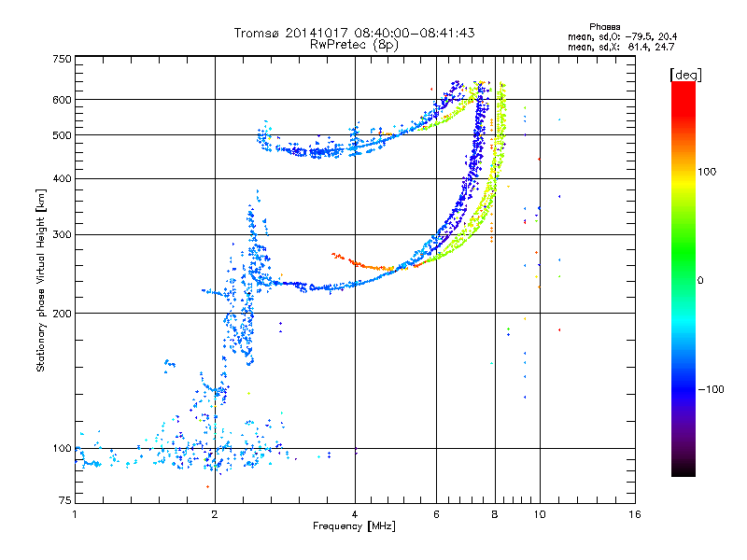This screenshot has height=560, width=747.
Task: Click the 'mean, sd,X: 81.4, 24.7' text
Action: pyautogui.click(x=621, y=47)
